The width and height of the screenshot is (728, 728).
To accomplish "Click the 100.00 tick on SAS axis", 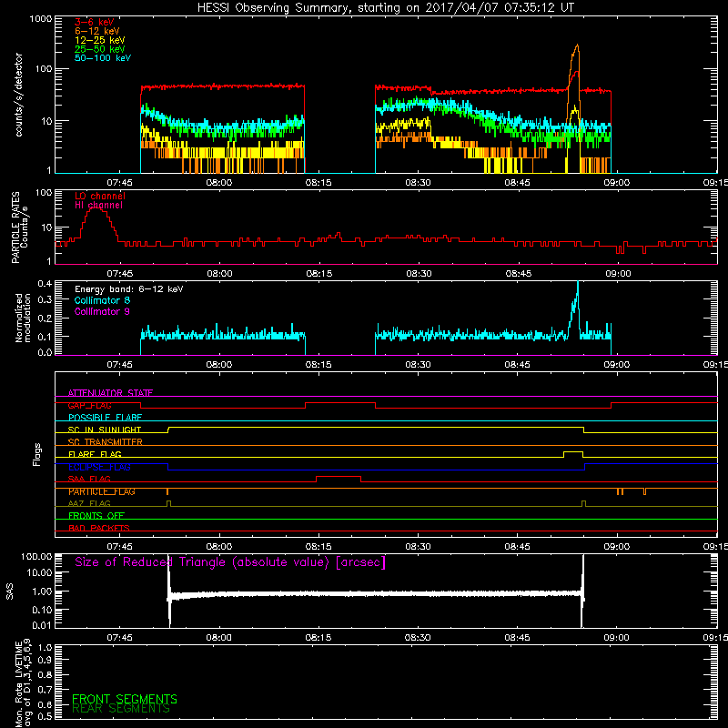I will pos(36,557).
